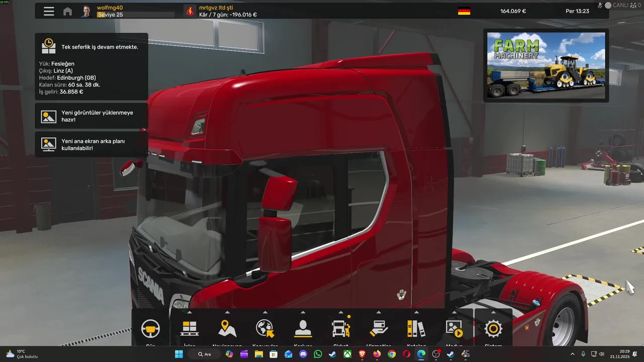The height and width of the screenshot is (362, 644).
Task: Open Outlook mail from the taskbar
Action: tap(288, 354)
